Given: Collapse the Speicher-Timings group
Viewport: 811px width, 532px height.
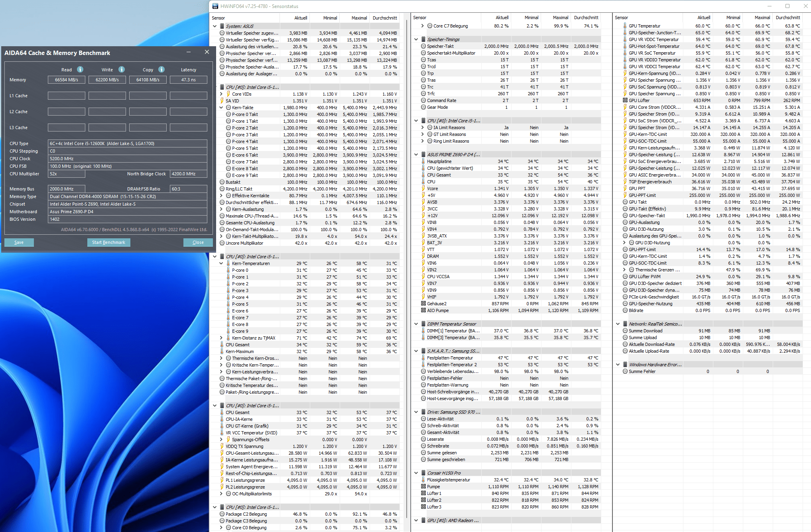Looking at the screenshot, I should click(416, 39).
